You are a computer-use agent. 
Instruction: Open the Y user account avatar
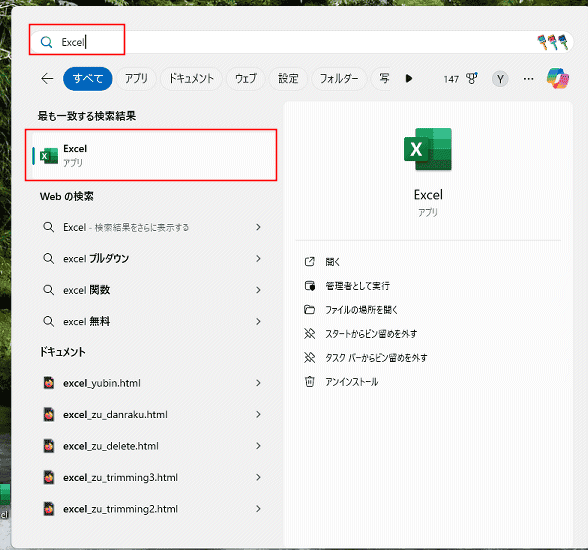[x=500, y=79]
